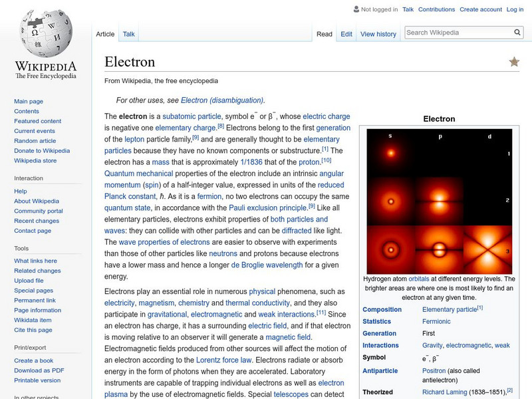Click the Log in link
This screenshot has height=399, width=532.
[x=515, y=9]
